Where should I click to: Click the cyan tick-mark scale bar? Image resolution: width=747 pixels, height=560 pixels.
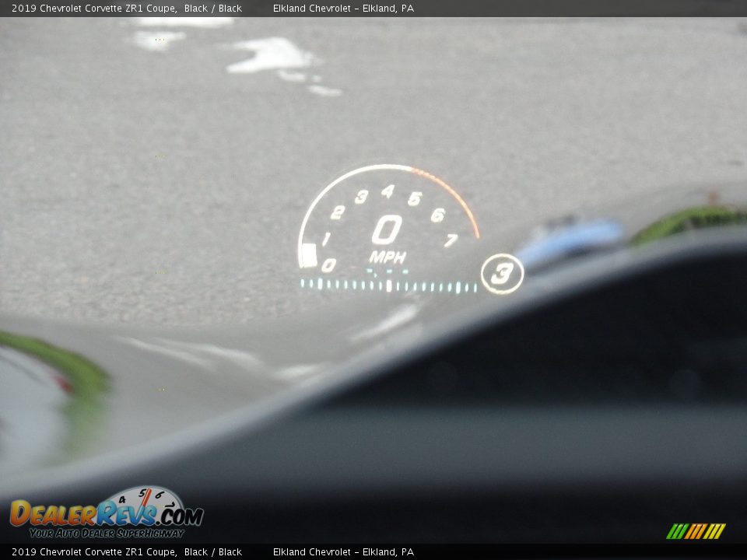click(389, 285)
